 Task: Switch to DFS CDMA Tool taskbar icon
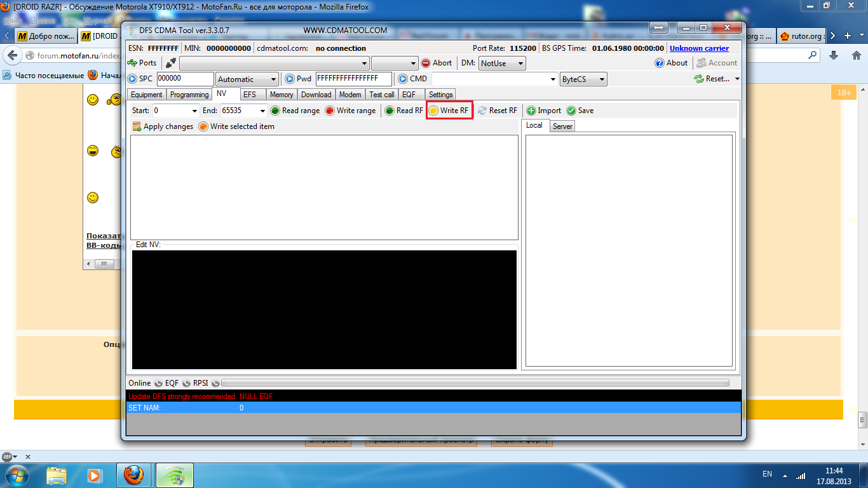pyautogui.click(x=173, y=475)
